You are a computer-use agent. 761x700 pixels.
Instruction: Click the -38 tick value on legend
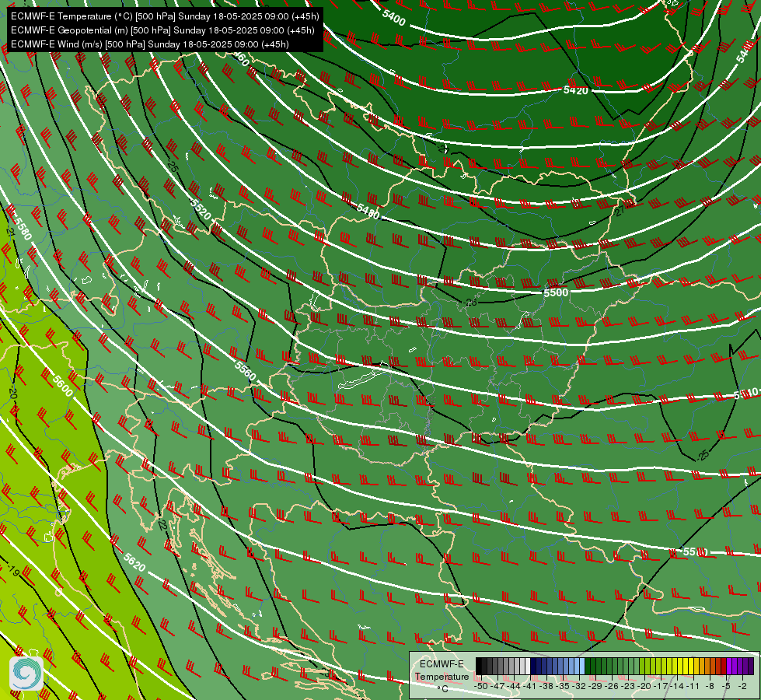(546, 686)
